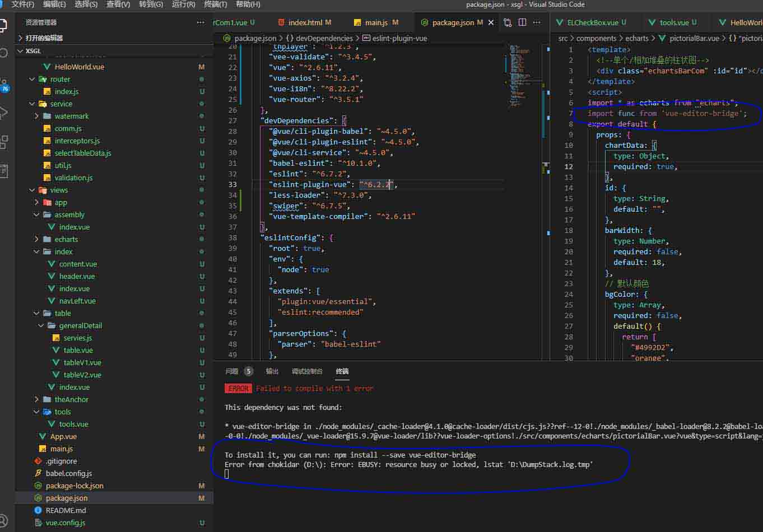Open Explorer panel more actions ellipsis
The width and height of the screenshot is (763, 532).
click(x=201, y=22)
